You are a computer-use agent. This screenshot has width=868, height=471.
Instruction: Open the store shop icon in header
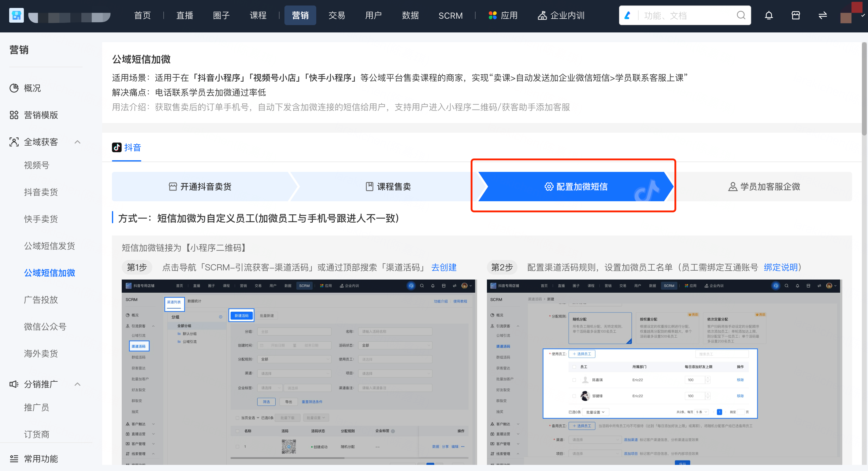pos(796,15)
